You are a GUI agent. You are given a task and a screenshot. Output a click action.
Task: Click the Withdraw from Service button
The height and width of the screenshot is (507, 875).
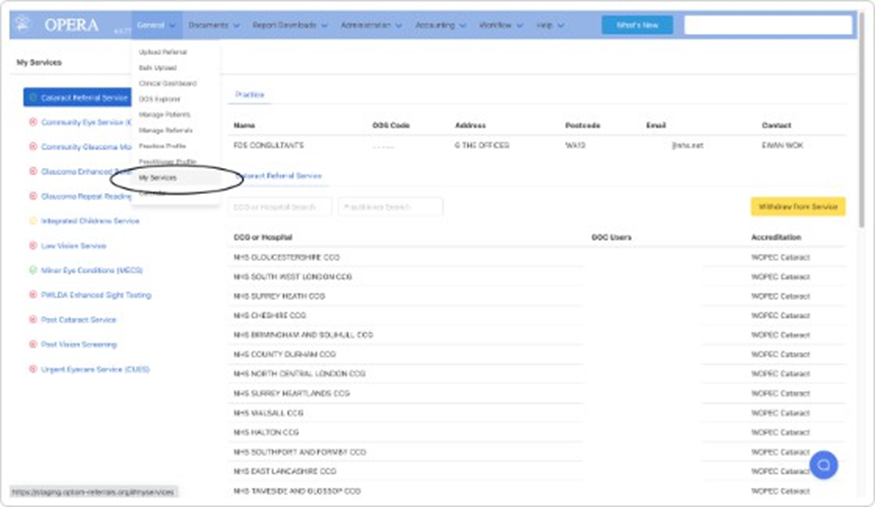click(798, 206)
